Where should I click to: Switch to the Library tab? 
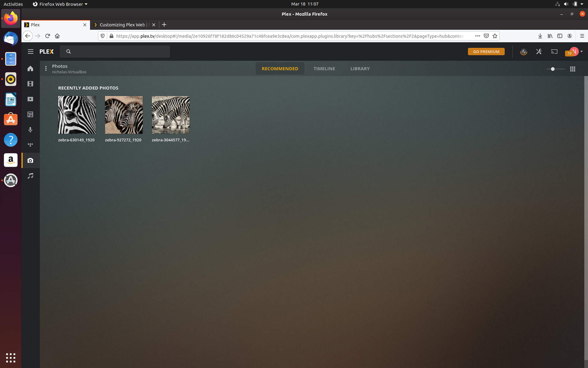point(360,69)
